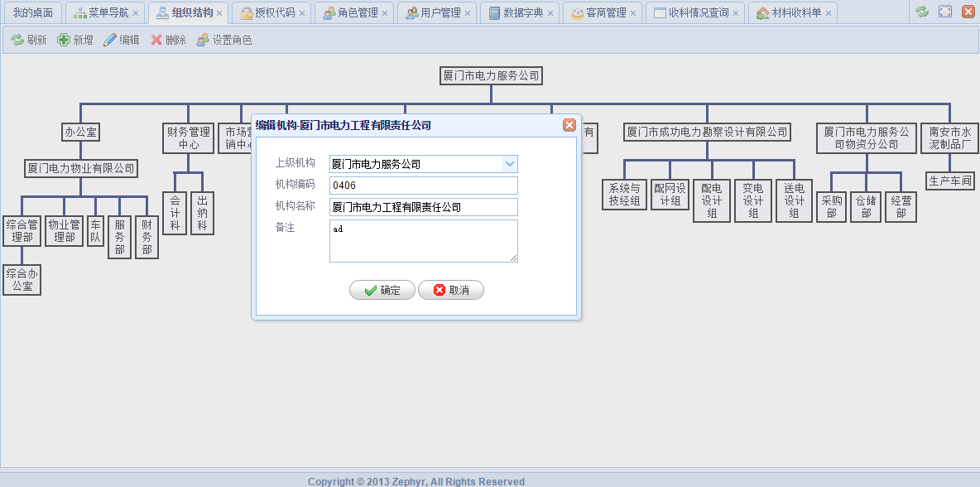This screenshot has width=980, height=487.
Task: Select the 送电设计组 node
Action: tap(794, 200)
